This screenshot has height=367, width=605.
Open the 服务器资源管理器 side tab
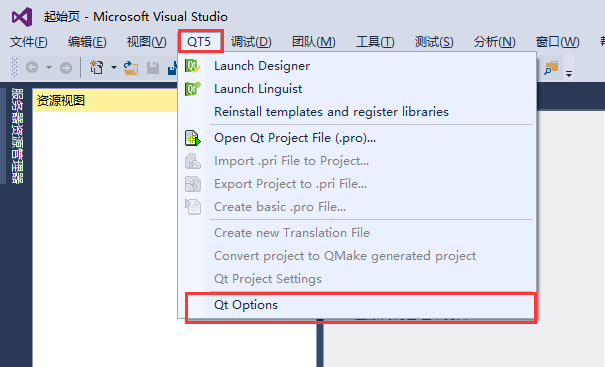[x=17, y=136]
